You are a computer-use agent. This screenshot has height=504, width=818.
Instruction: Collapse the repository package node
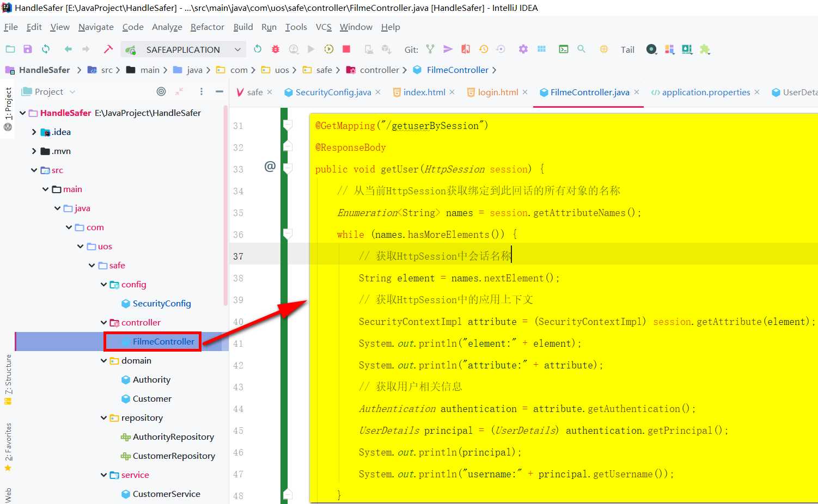[x=103, y=417]
